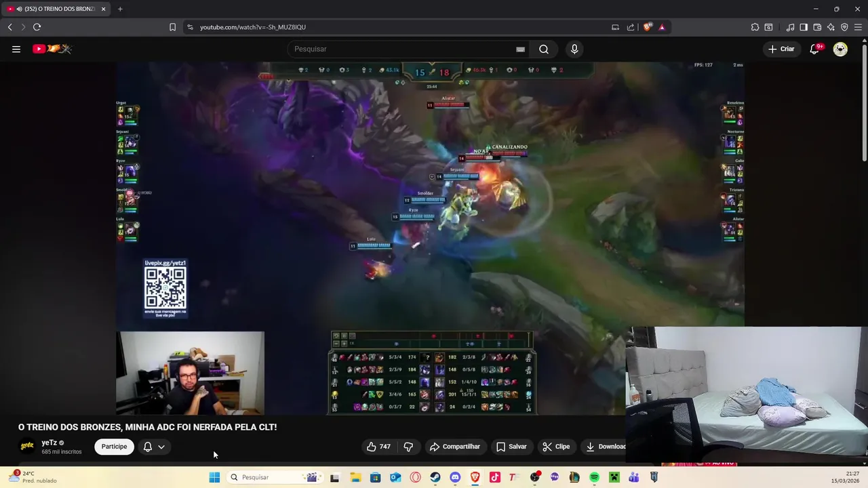
Task: Open the browser main hamburger menu
Action: (859, 27)
